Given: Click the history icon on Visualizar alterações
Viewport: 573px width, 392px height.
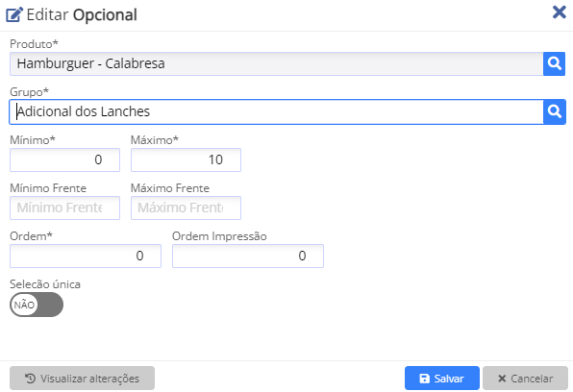Looking at the screenshot, I should 30,379.
